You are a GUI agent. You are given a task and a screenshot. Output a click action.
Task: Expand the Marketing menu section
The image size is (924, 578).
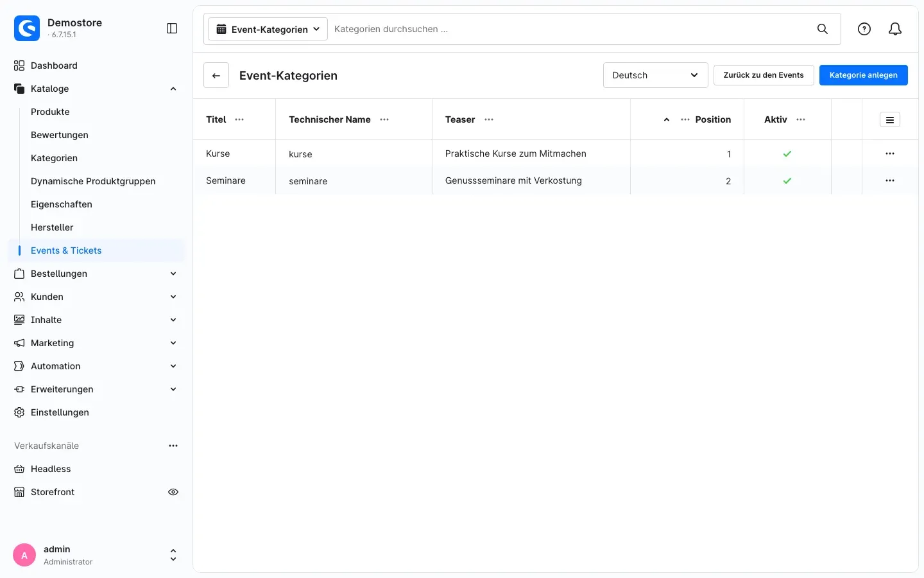click(x=173, y=343)
